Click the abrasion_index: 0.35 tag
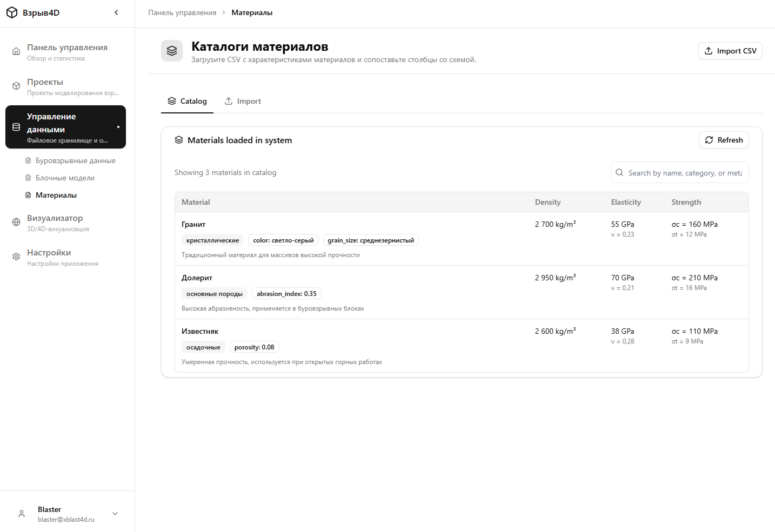Image resolution: width=775 pixels, height=532 pixels. (x=286, y=294)
